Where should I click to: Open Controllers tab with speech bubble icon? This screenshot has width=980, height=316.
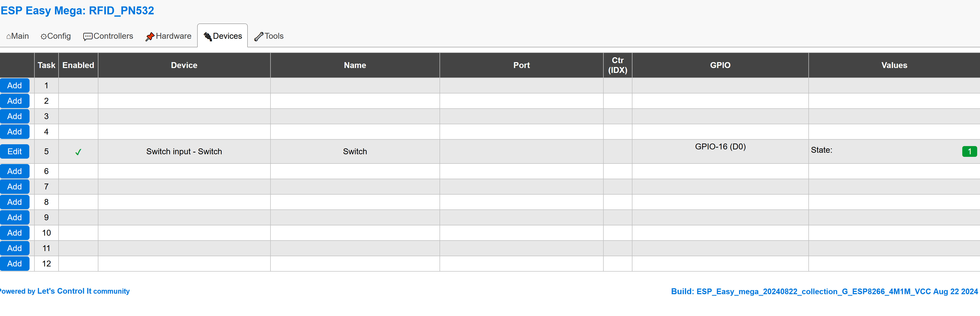coord(108,36)
